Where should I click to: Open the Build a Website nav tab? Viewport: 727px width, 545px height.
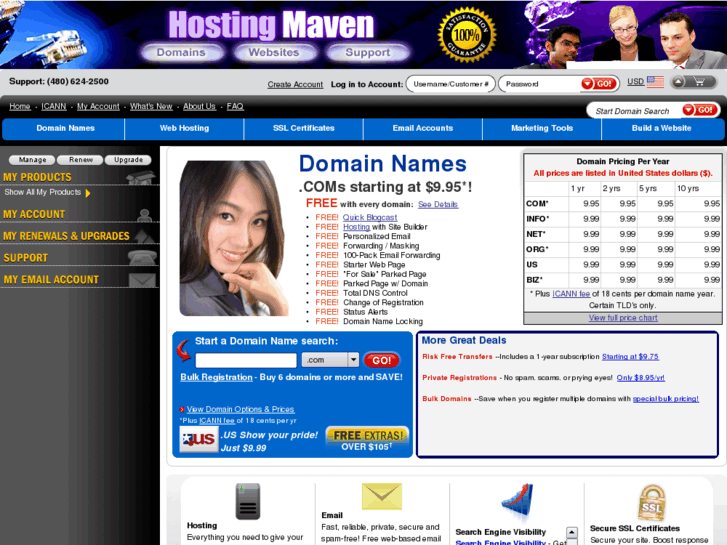click(x=661, y=128)
